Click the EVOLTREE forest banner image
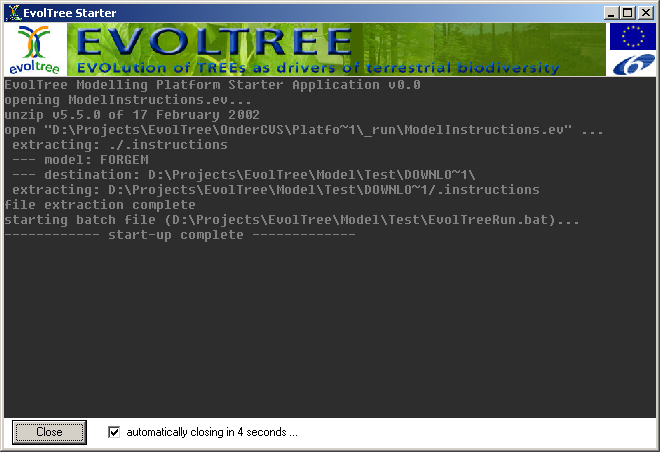Screen dimensions: 660x452 click(x=335, y=49)
